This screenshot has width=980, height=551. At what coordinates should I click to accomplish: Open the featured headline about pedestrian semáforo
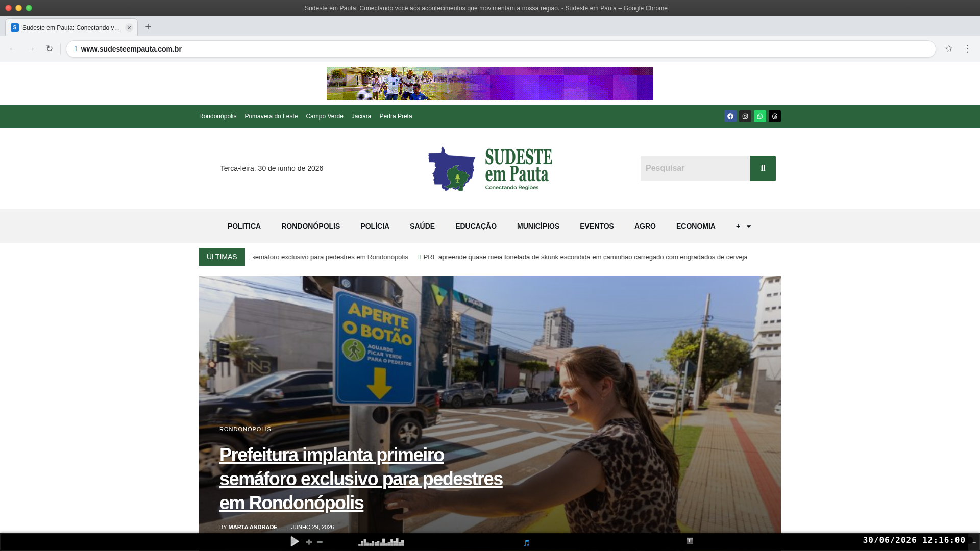(361, 479)
